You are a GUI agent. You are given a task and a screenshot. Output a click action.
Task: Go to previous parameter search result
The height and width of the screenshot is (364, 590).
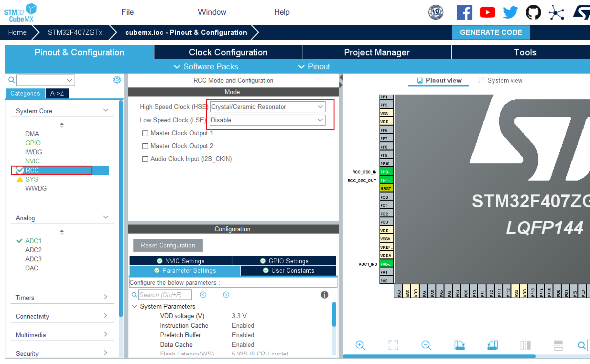203,295
